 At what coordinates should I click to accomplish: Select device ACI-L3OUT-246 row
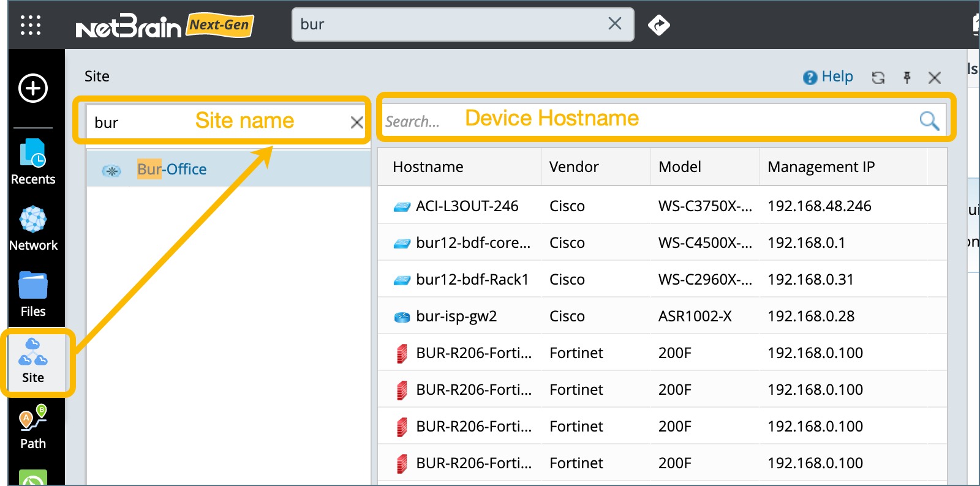tap(467, 206)
